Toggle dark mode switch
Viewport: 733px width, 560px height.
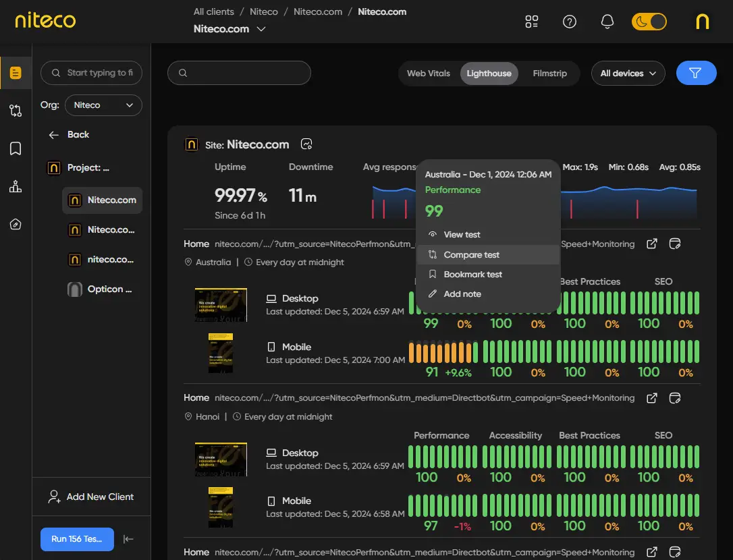[x=649, y=22]
